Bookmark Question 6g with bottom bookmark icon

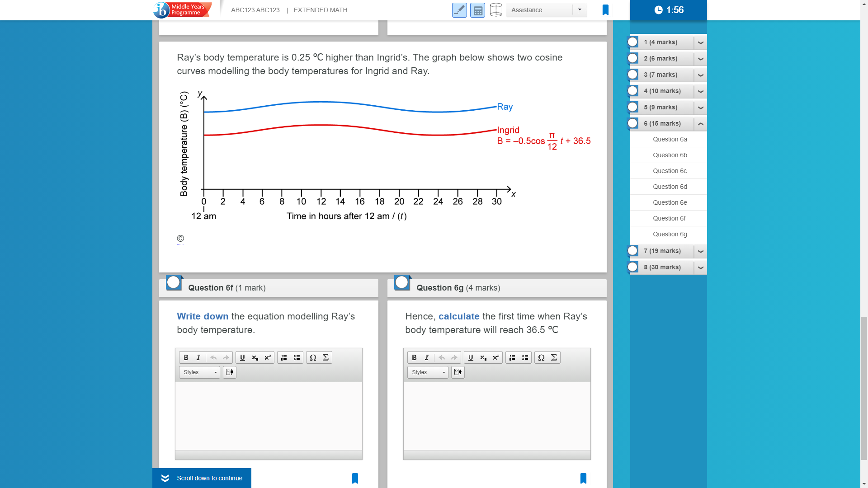tap(583, 479)
